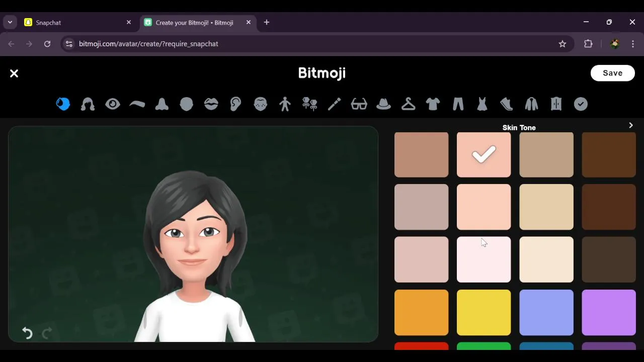
Task: Redo the avatar change
Action: pos(47,333)
